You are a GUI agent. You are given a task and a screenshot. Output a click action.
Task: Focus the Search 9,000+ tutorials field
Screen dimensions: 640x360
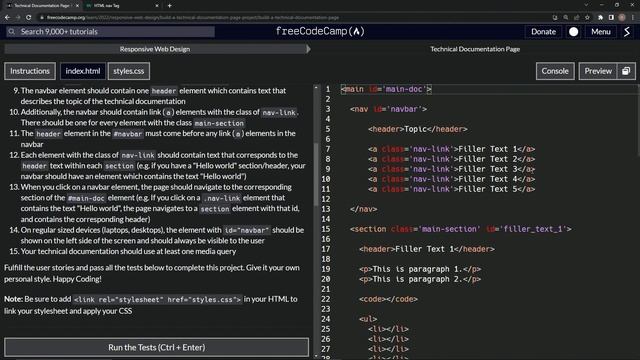[x=110, y=31]
